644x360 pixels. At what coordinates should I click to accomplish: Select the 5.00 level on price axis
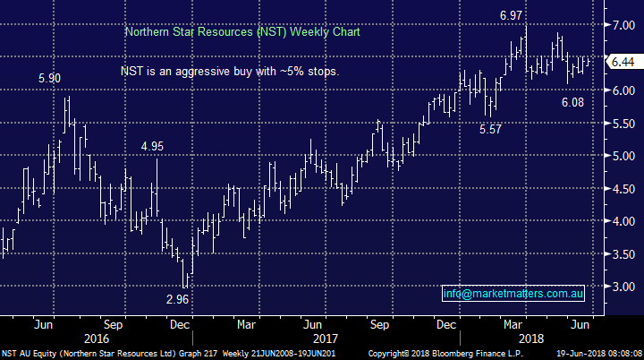point(623,156)
